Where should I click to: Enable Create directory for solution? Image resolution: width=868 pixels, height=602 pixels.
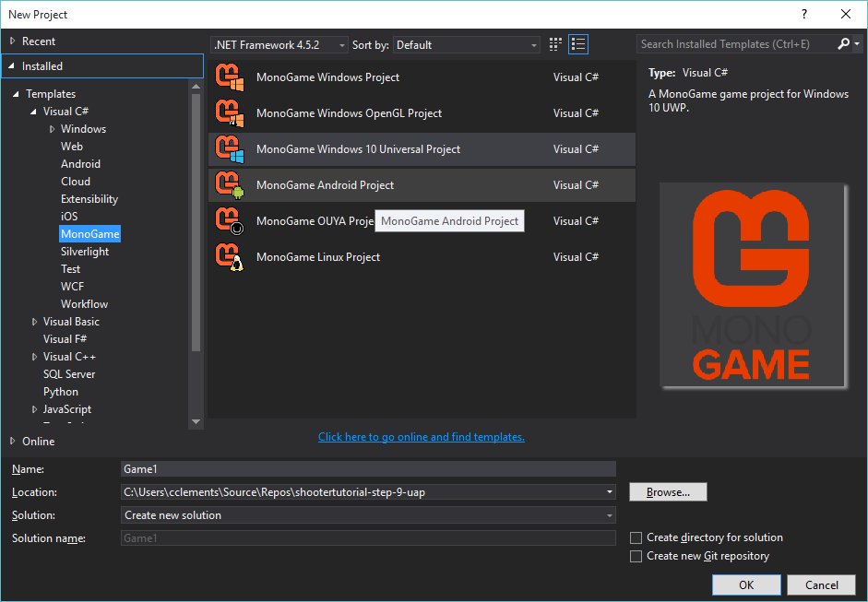(636, 537)
